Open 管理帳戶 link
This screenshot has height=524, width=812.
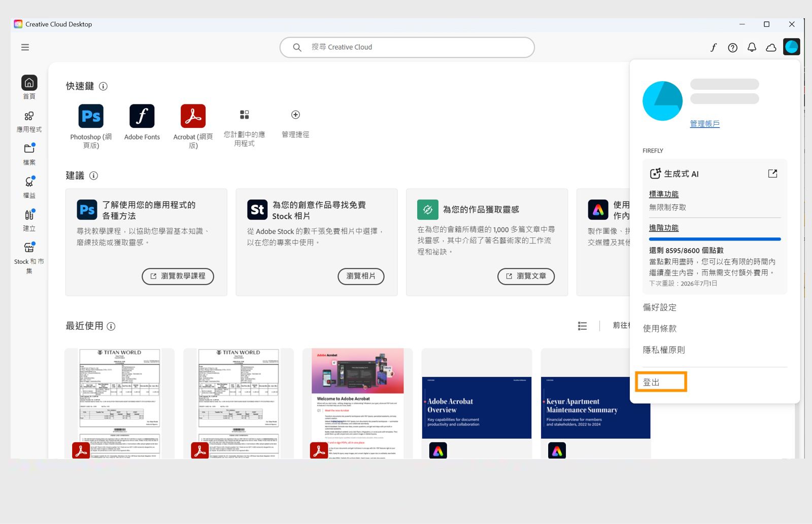(x=704, y=124)
